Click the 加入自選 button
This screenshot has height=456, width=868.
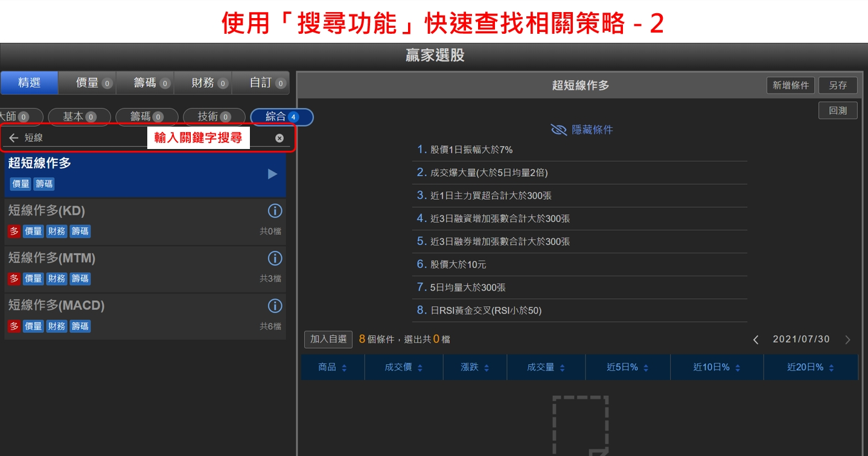(328, 340)
